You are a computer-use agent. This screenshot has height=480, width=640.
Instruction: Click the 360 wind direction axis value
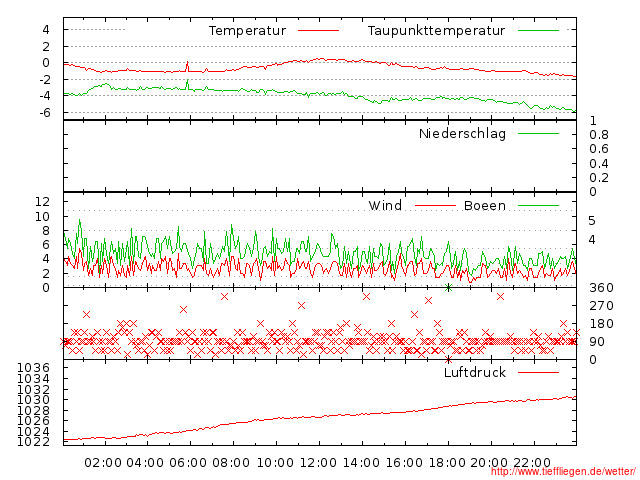pyautogui.click(x=601, y=288)
